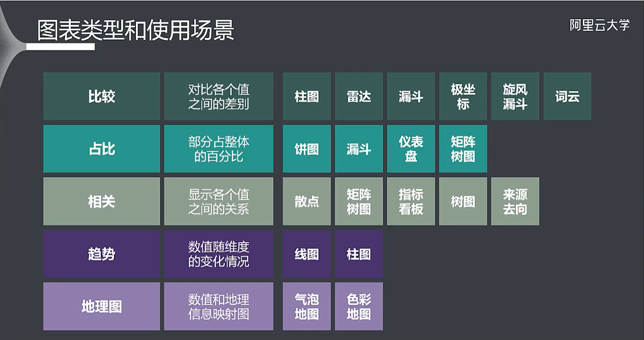Viewport: 644px width, 340px height.
Task: Select the 饼图 chart box
Action: pos(307,149)
